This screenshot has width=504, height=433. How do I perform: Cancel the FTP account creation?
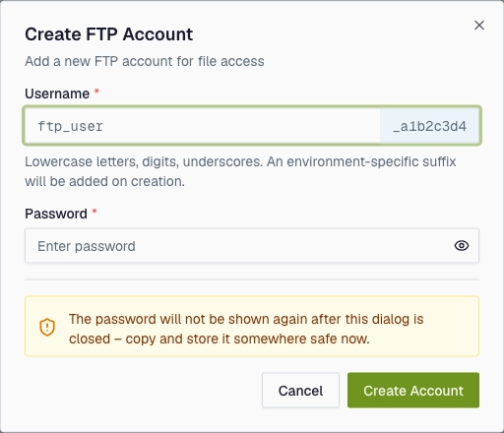tap(300, 391)
